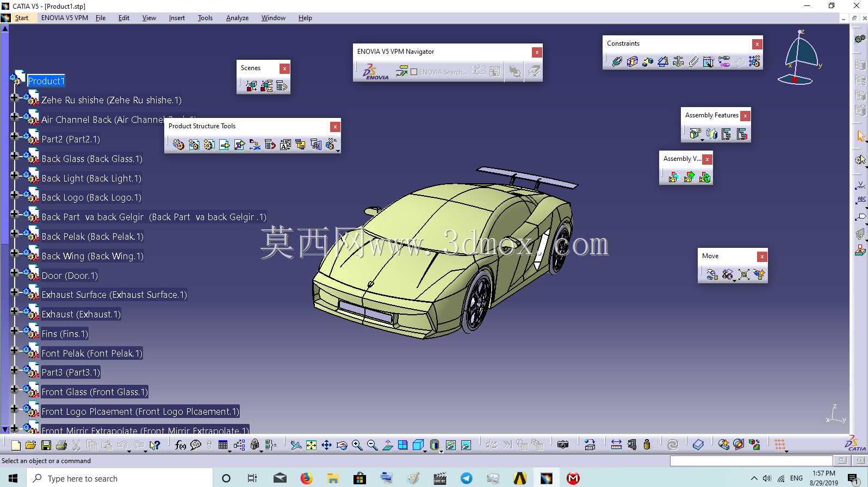Click the Save disk icon
868x487 pixels.
point(46,445)
